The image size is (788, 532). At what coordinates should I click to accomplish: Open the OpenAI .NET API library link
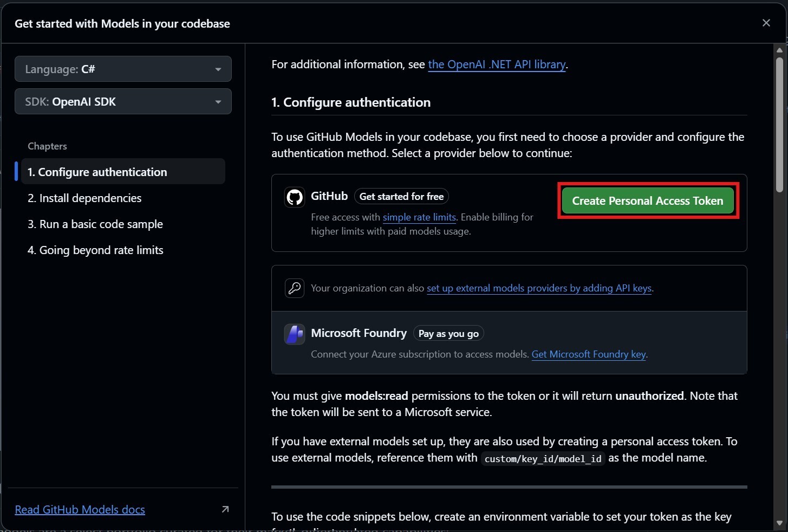[497, 64]
